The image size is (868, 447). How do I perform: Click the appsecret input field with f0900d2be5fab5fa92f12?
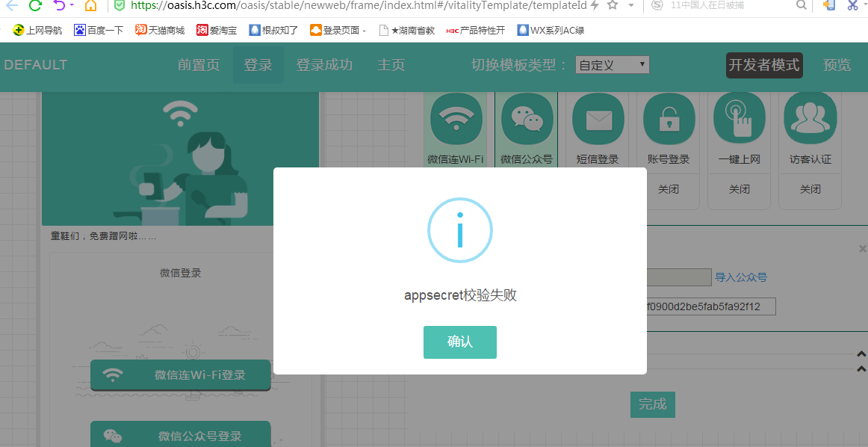tap(711, 306)
